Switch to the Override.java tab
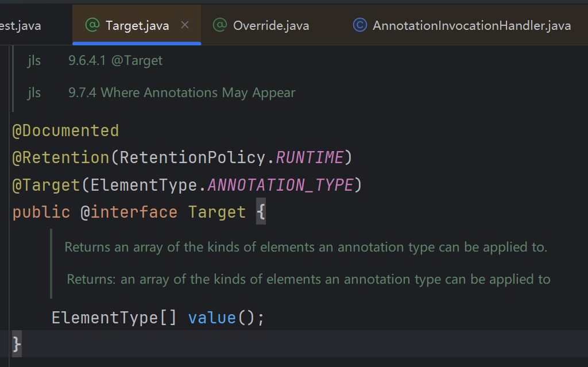Viewport: 588px width, 367px height. 270,25
